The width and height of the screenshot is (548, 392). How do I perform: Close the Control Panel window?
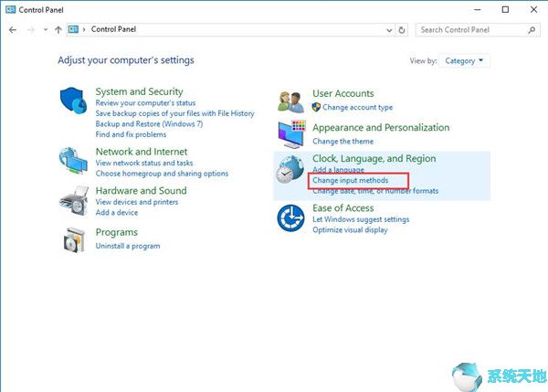pyautogui.click(x=533, y=9)
